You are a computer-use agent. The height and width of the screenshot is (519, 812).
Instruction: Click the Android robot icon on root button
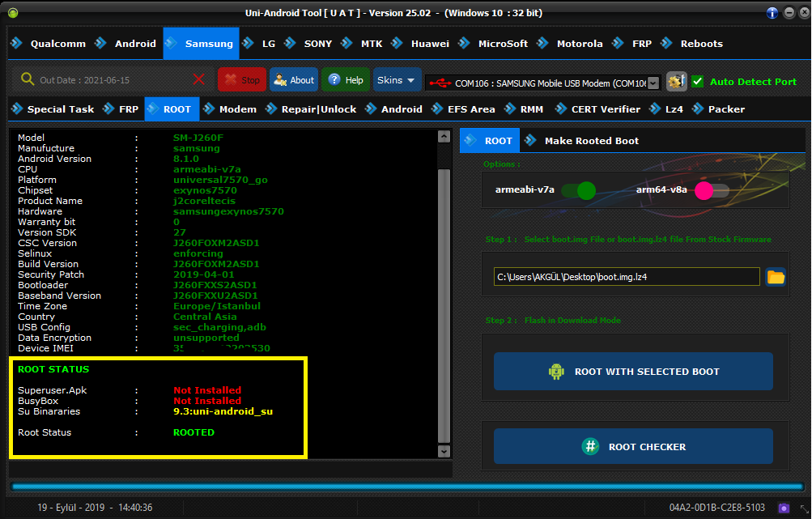click(x=556, y=372)
